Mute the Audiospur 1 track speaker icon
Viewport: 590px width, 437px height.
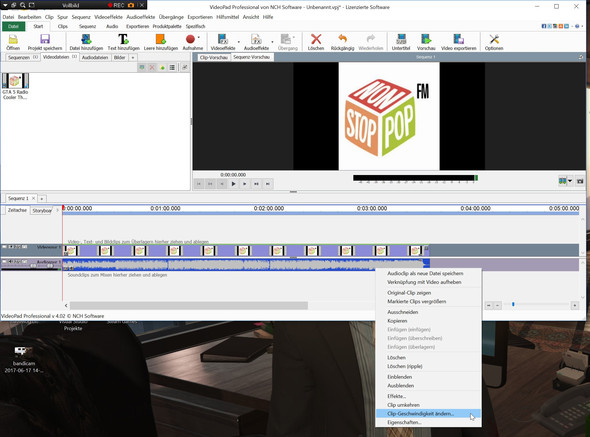coord(10,261)
